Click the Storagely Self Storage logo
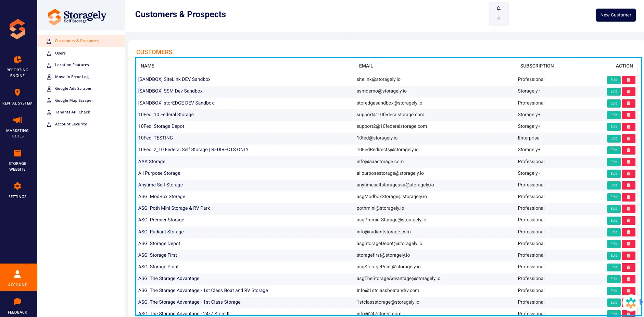This screenshot has width=644, height=317. click(x=77, y=17)
